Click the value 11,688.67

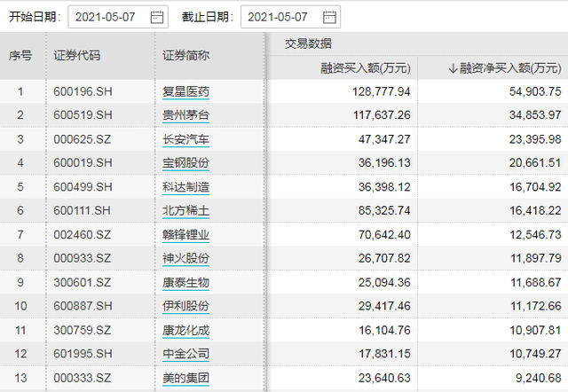[x=536, y=282]
